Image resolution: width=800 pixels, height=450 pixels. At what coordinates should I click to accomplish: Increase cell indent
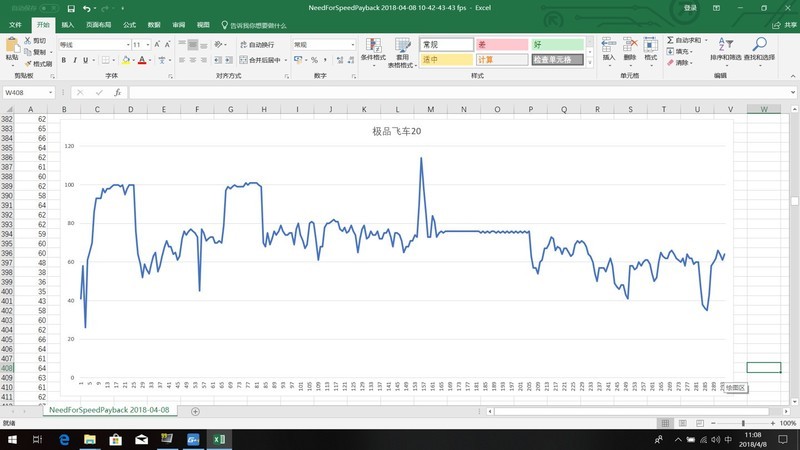229,60
